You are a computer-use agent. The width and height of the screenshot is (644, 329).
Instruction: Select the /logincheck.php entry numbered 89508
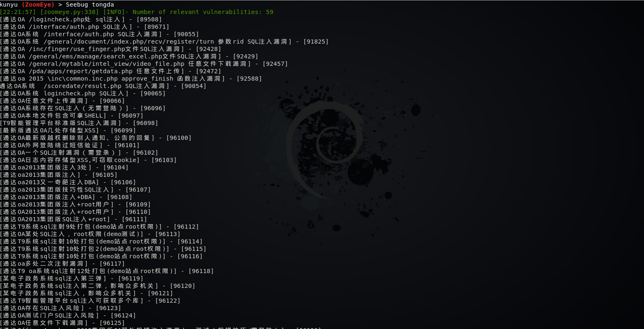pyautogui.click(x=81, y=19)
